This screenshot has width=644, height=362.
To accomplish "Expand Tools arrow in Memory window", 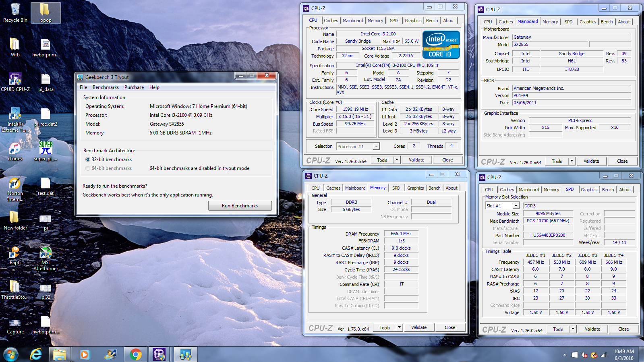I will [x=399, y=327].
